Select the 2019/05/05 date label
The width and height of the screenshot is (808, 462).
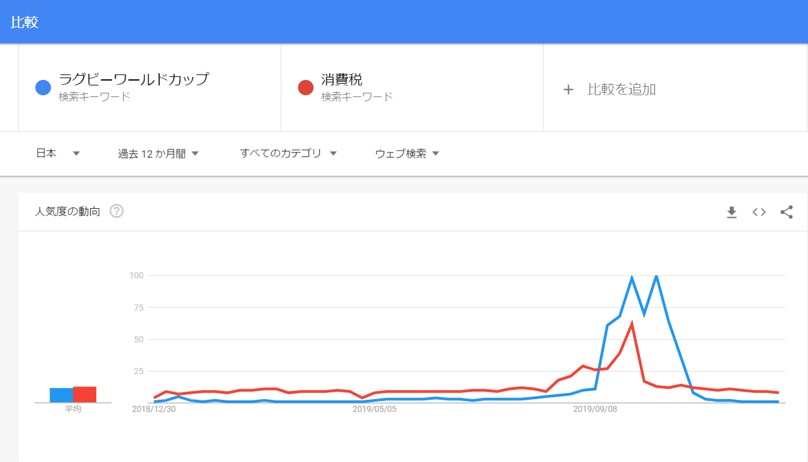click(x=375, y=409)
